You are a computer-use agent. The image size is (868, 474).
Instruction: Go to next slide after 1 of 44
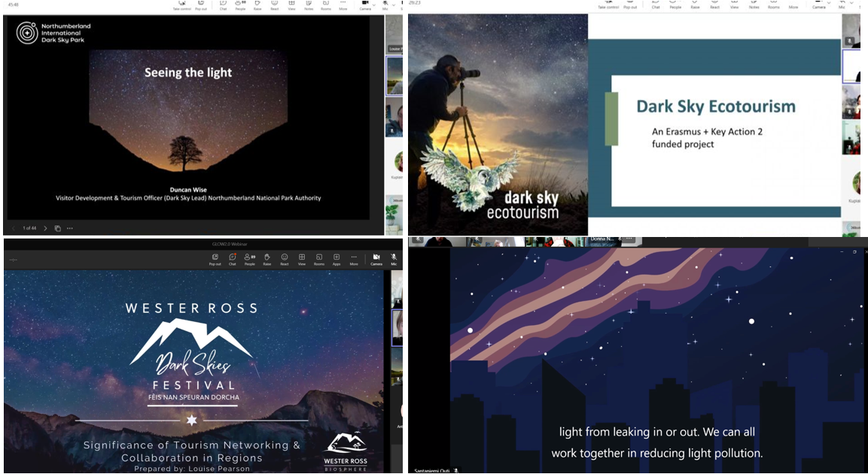(x=45, y=228)
